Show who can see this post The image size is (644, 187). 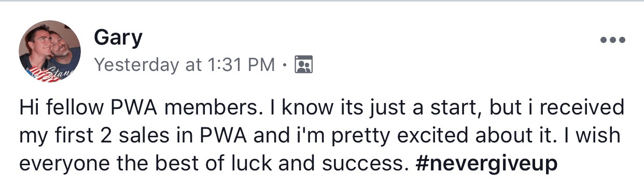click(x=303, y=65)
